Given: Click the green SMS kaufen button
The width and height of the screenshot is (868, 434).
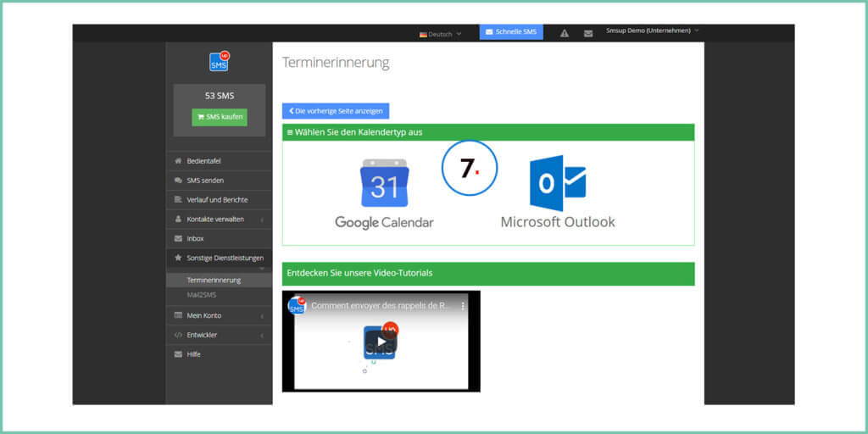Looking at the screenshot, I should click(220, 117).
